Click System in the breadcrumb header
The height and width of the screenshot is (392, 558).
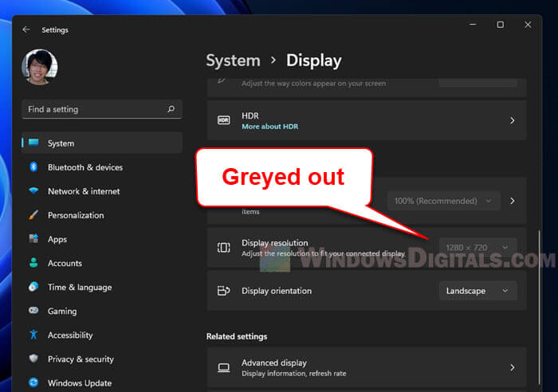click(233, 61)
